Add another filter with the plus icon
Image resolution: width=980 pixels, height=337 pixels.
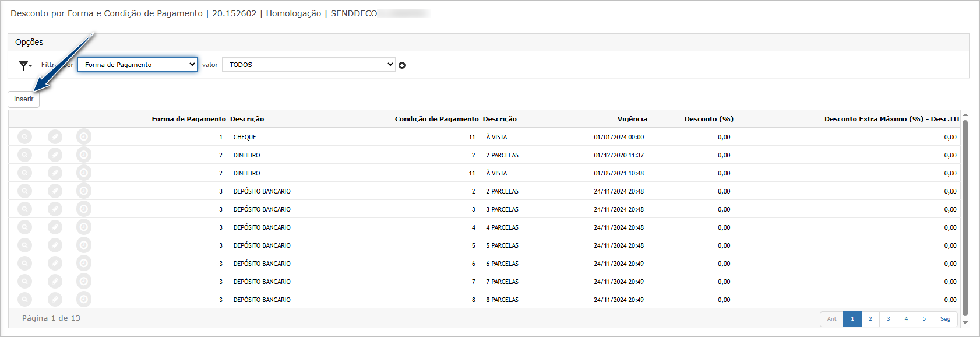point(402,65)
